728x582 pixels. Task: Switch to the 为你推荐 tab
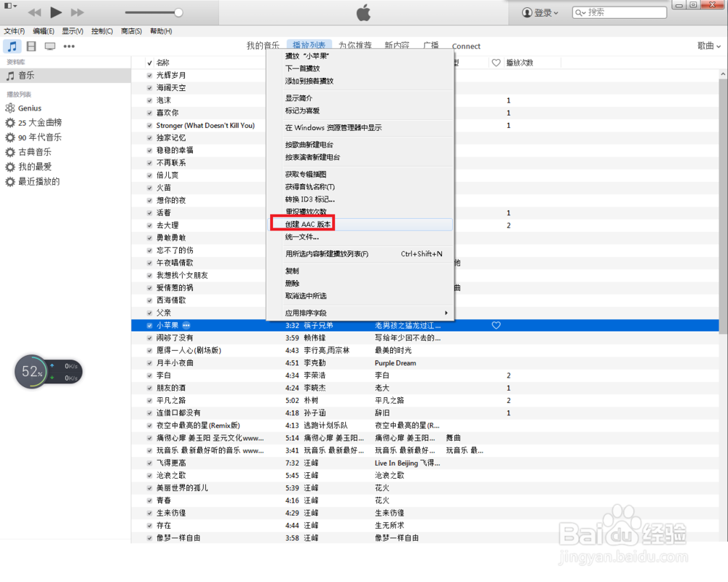click(355, 45)
